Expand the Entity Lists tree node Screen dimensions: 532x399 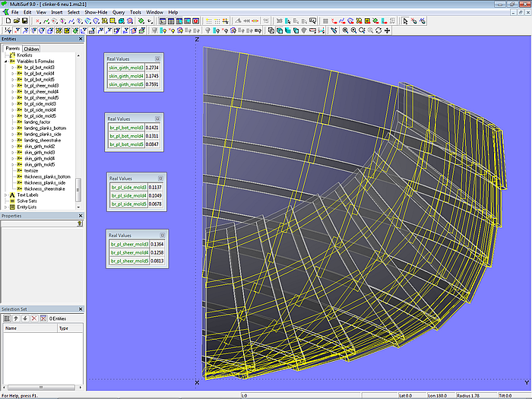click(5, 207)
